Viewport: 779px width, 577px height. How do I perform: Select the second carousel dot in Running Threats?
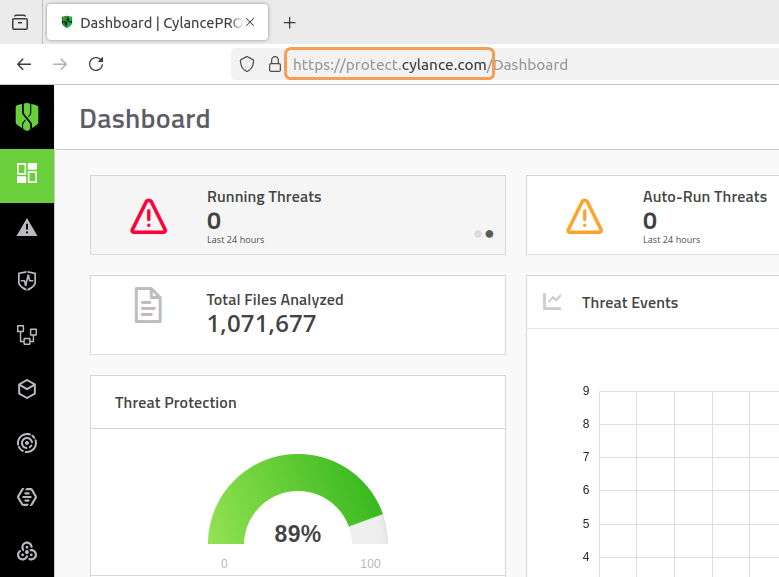tap(489, 234)
